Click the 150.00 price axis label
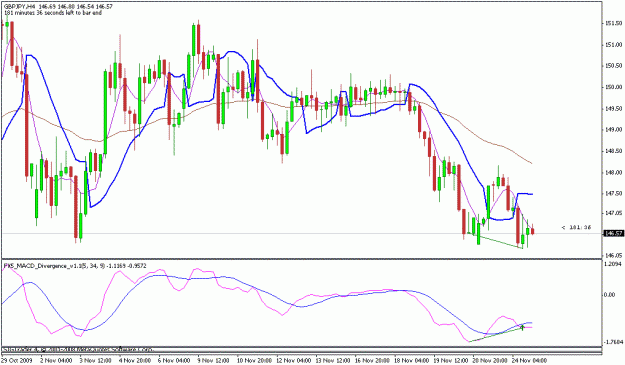The height and width of the screenshot is (365, 625). coord(614,87)
